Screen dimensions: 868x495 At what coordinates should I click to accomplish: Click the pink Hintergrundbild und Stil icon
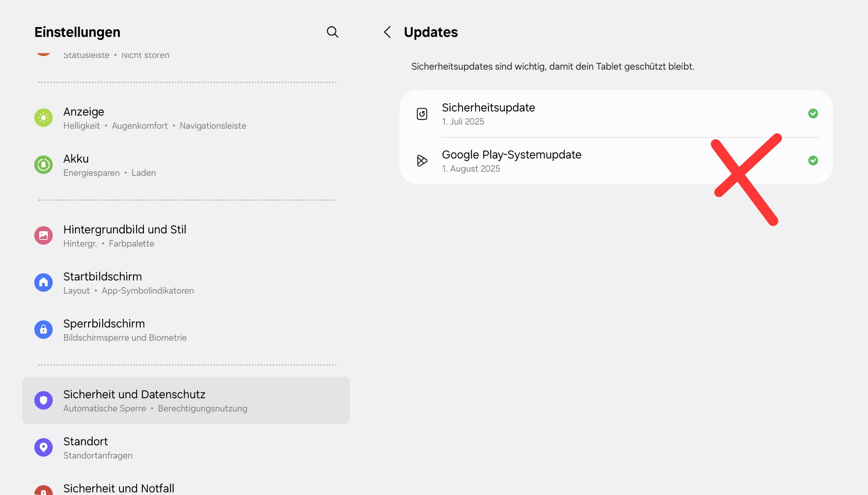click(x=43, y=235)
